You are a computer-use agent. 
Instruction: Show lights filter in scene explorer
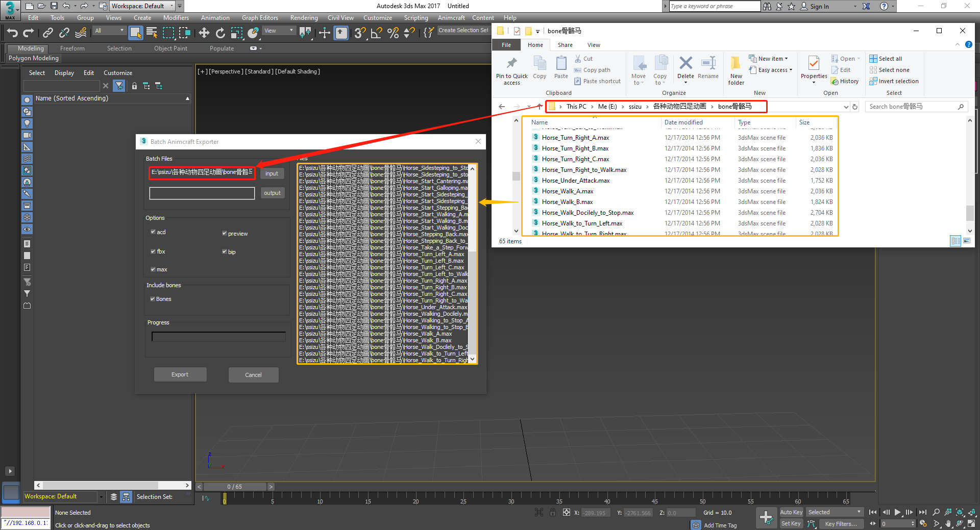coord(27,123)
